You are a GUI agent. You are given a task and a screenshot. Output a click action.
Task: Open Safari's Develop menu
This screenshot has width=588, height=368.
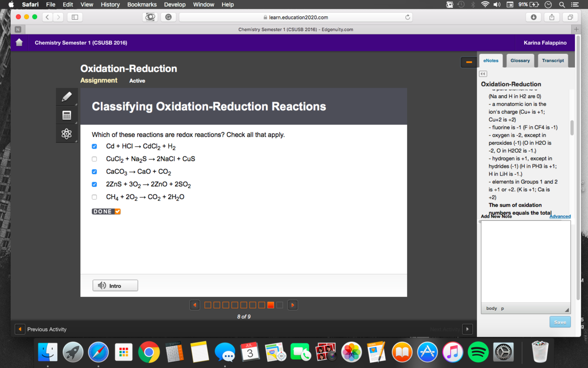click(174, 4)
